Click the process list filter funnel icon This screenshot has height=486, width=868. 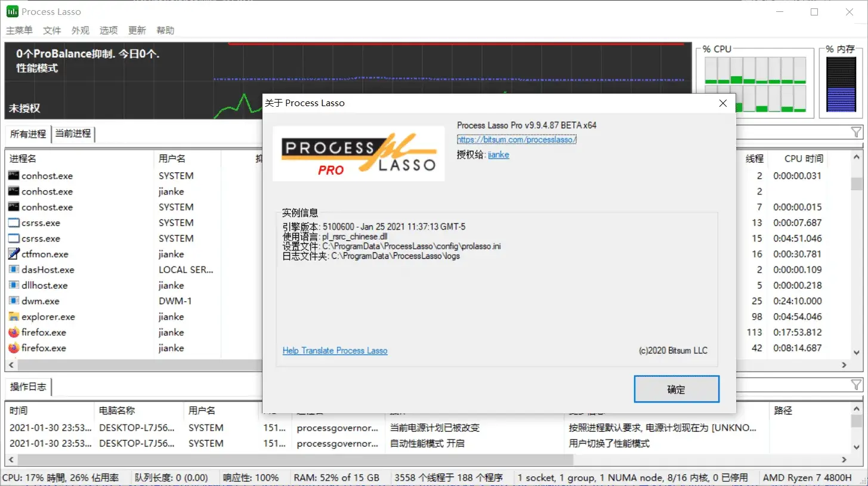(856, 133)
